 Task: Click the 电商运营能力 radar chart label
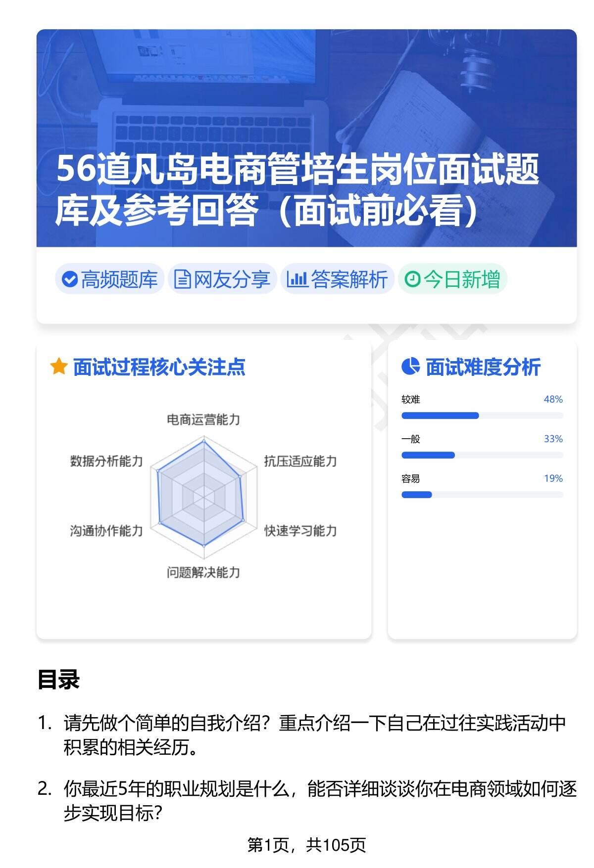coord(203,420)
